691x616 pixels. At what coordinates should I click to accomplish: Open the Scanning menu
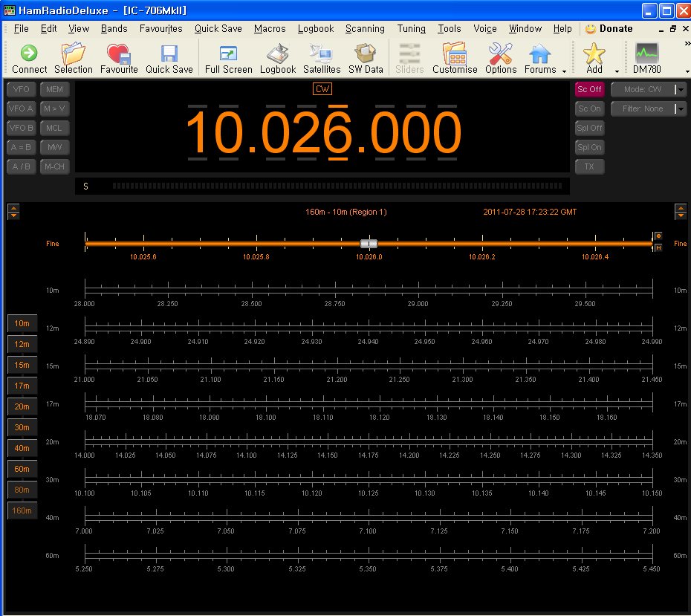coord(365,29)
